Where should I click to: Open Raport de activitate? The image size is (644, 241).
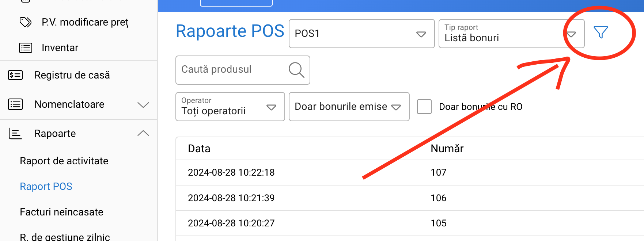64,161
